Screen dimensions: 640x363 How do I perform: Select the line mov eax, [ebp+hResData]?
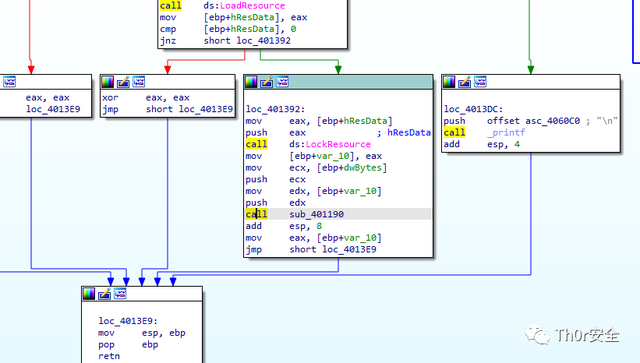point(319,121)
